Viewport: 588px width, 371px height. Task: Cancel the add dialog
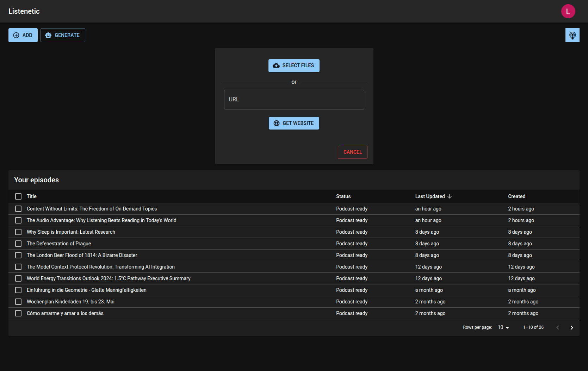pyautogui.click(x=353, y=152)
